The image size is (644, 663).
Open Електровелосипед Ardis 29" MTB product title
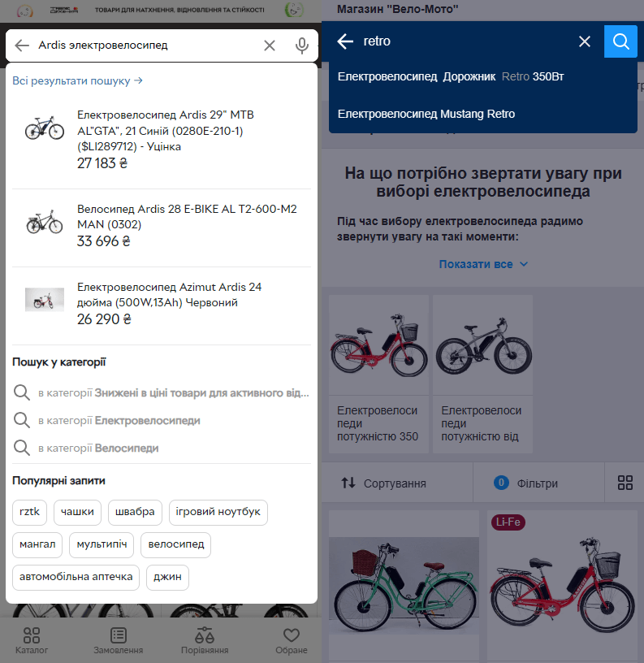pyautogui.click(x=165, y=131)
